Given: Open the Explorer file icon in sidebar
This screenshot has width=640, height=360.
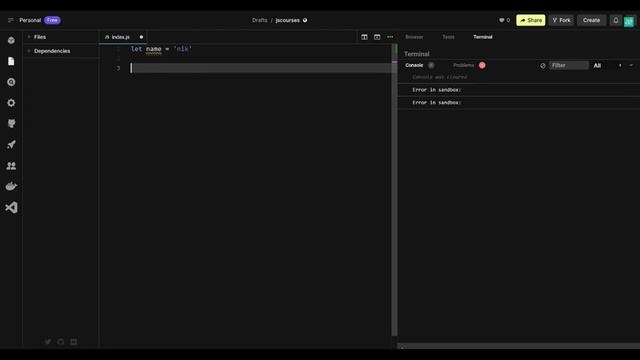Looking at the screenshot, I should pyautogui.click(x=11, y=61).
